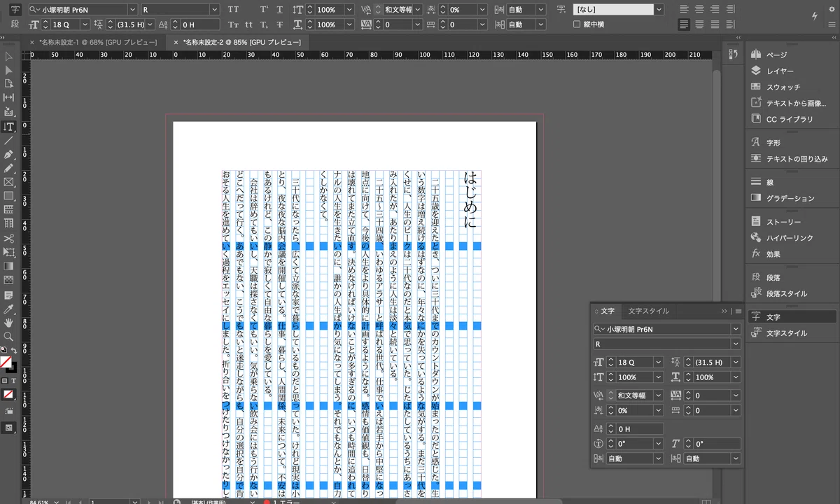Select the Hand tool

(x=8, y=323)
